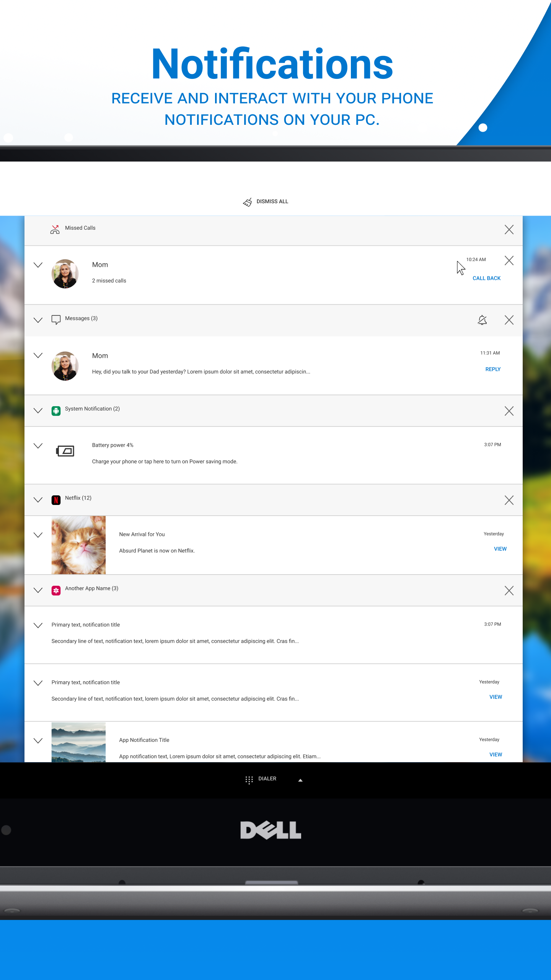Expand Mom's message notification
The width and height of the screenshot is (551, 980).
(38, 355)
